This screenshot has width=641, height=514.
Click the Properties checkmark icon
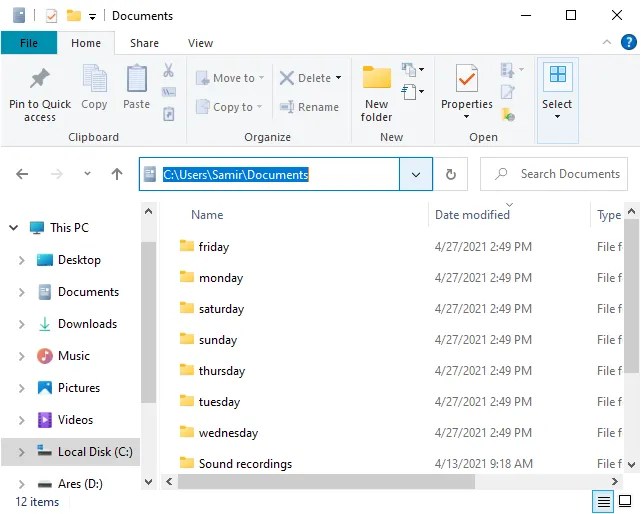(x=467, y=78)
